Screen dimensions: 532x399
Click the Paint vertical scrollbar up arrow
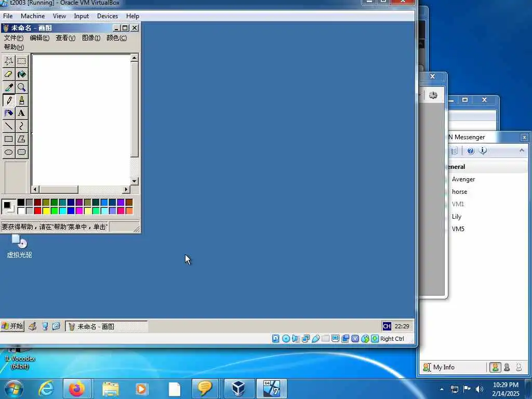point(135,58)
